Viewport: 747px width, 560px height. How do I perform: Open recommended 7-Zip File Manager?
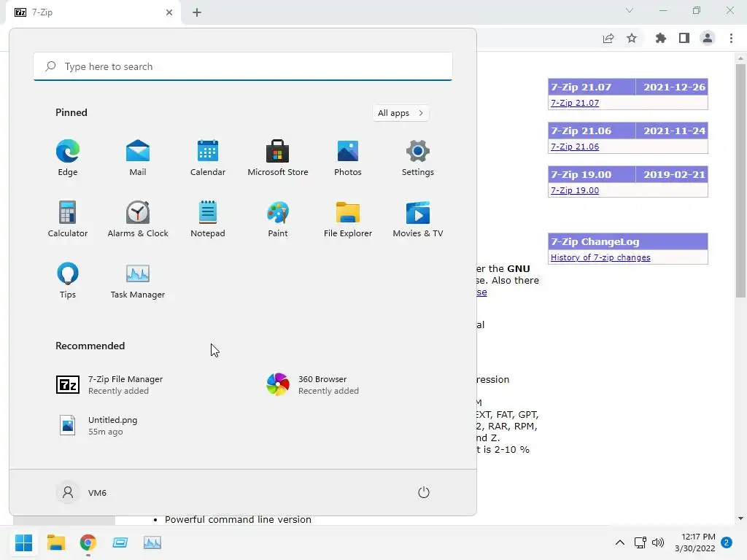pyautogui.click(x=109, y=385)
